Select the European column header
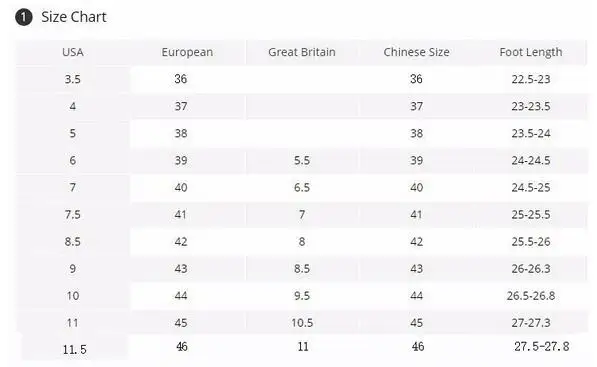 pos(187,52)
